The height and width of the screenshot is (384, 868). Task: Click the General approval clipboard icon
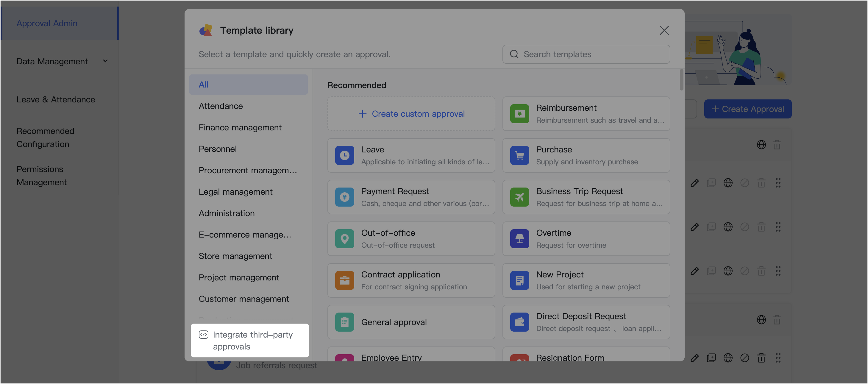point(344,322)
